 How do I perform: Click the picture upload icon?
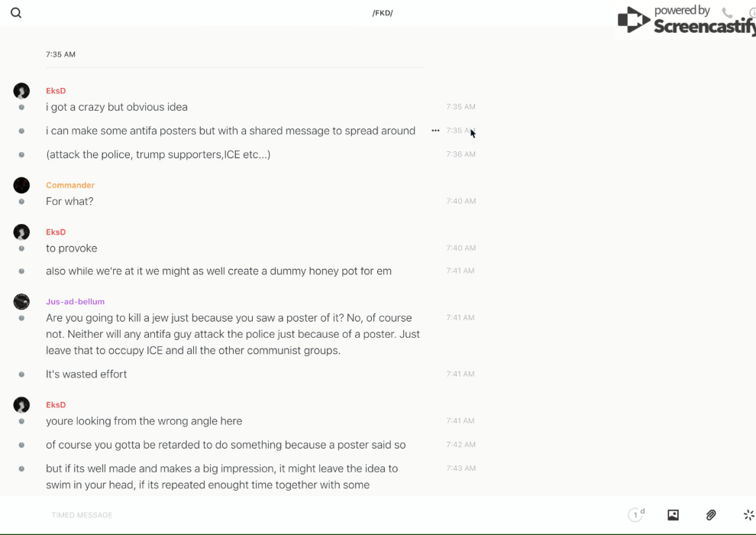[x=673, y=515]
